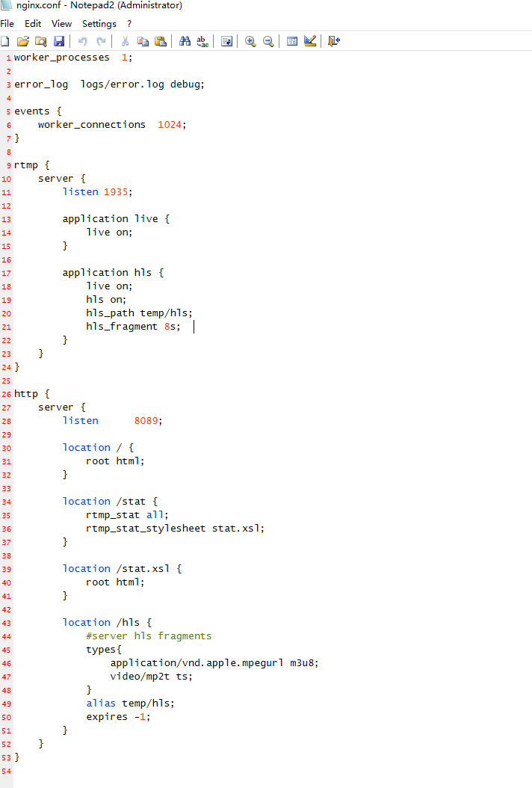Click the Notepad2 app icon in title bar
The image size is (532, 788).
pyautogui.click(x=6, y=5)
